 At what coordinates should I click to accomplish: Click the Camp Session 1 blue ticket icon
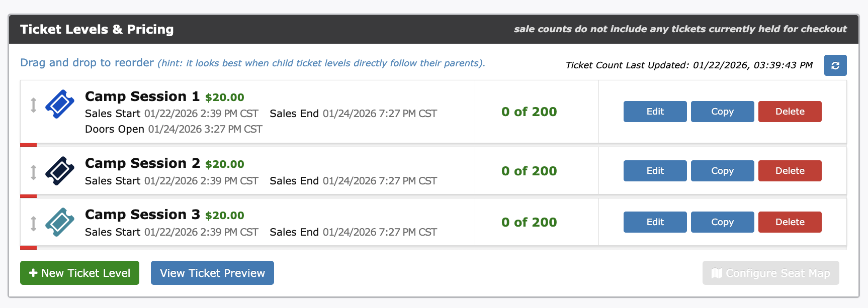[x=60, y=104]
